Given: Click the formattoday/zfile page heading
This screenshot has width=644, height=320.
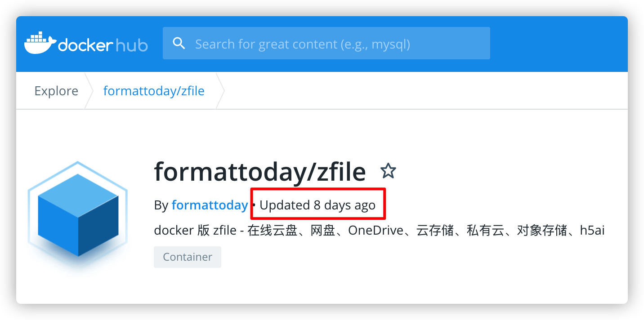Looking at the screenshot, I should click(x=259, y=171).
